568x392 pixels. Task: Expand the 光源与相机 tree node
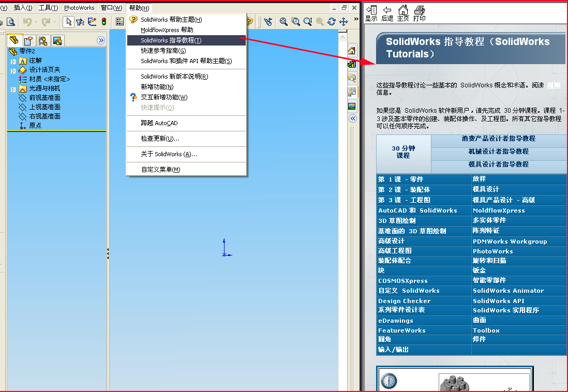tap(13, 89)
